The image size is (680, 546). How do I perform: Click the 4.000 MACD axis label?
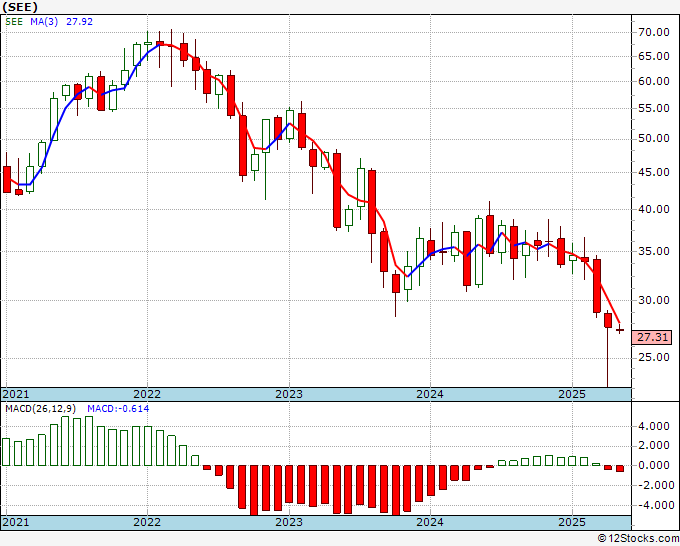(x=656, y=427)
